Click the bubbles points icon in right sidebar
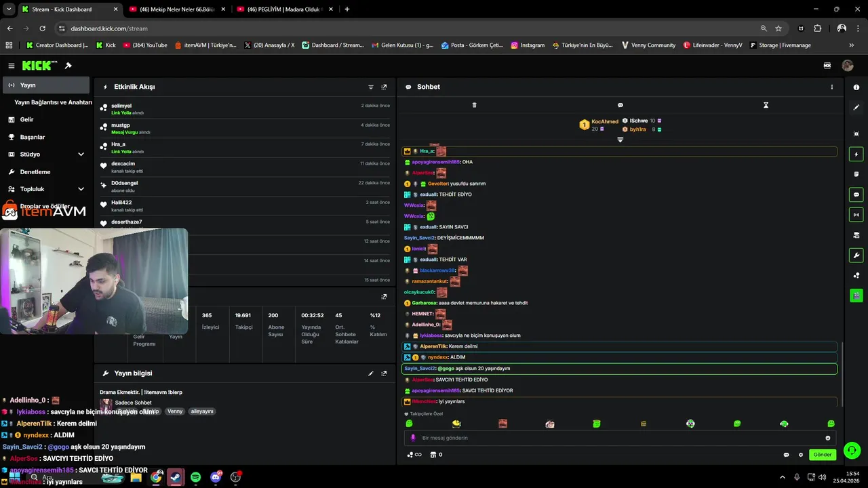Image resolution: width=868 pixels, height=488 pixels. click(856, 275)
